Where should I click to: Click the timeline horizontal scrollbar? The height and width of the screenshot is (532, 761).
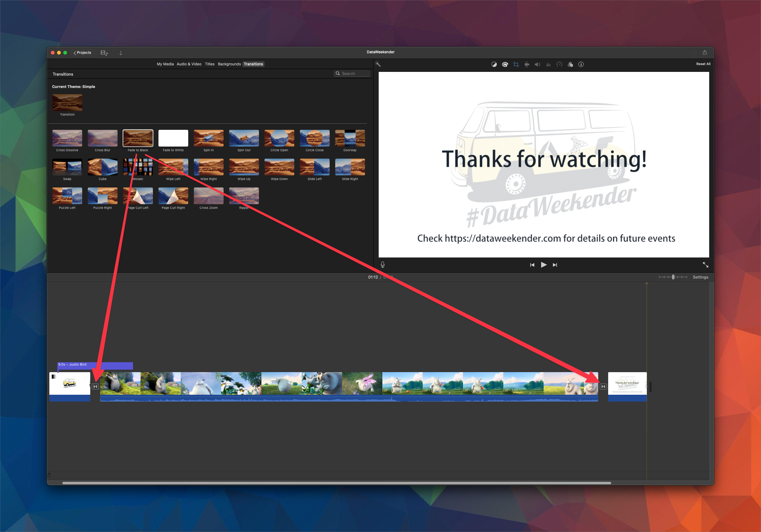pos(336,483)
